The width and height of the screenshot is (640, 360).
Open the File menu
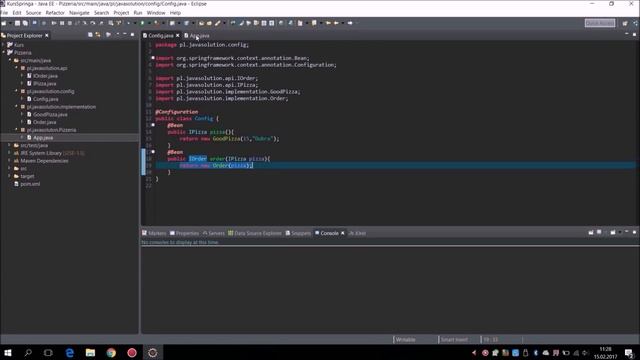[4, 13]
